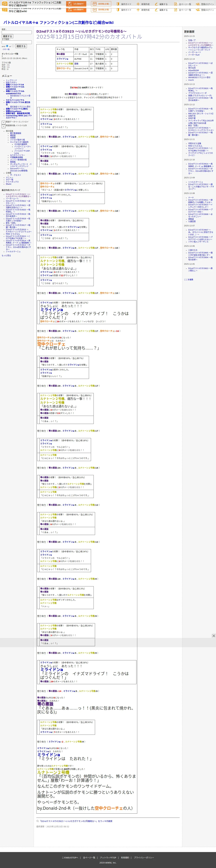Select the 'and' tag search radio
The image size is (216, 868).
tap(7, 46)
